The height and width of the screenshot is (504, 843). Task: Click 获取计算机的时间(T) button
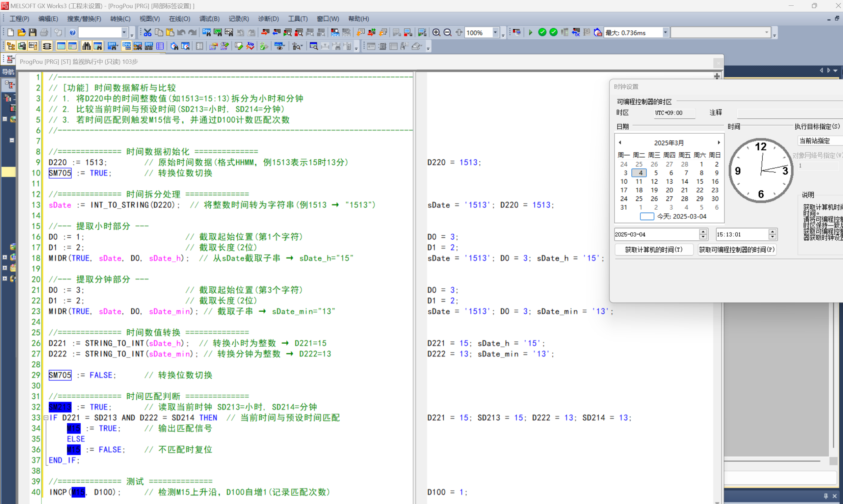(654, 249)
